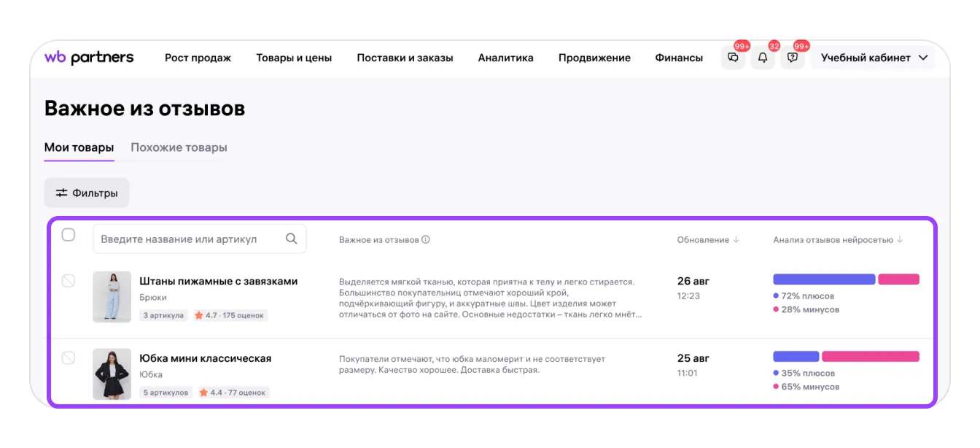The height and width of the screenshot is (448, 980).
Task: Switch to the Похожие товары tab
Action: [x=179, y=147]
